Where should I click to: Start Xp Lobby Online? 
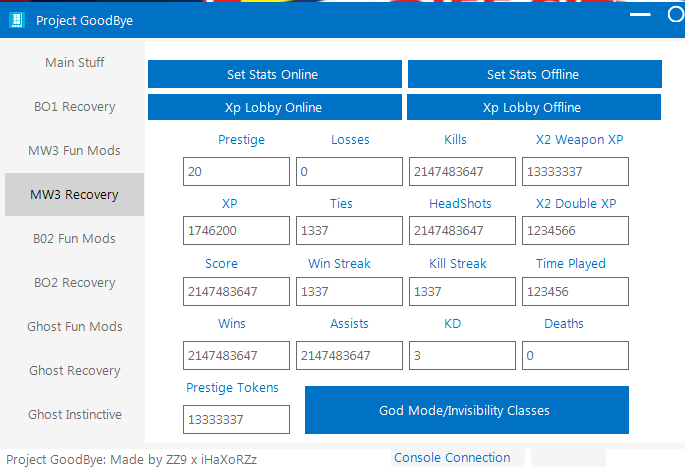(275, 107)
